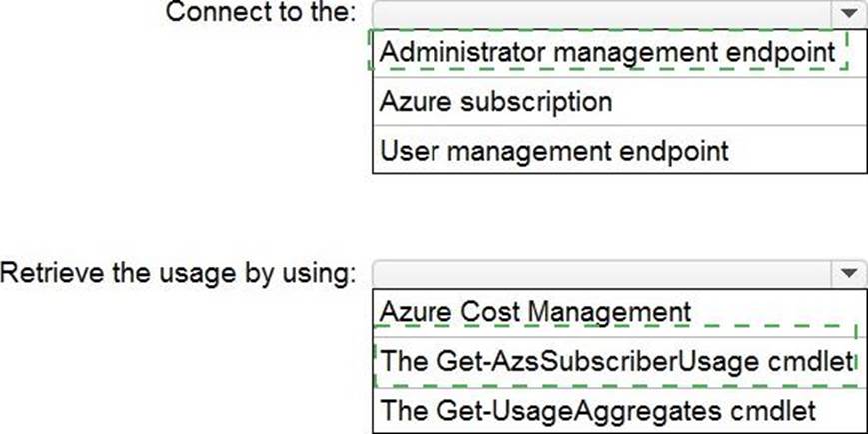This screenshot has width=868, height=434.
Task: Set usage retrieval to Azure Cost Management
Action: pos(535,311)
